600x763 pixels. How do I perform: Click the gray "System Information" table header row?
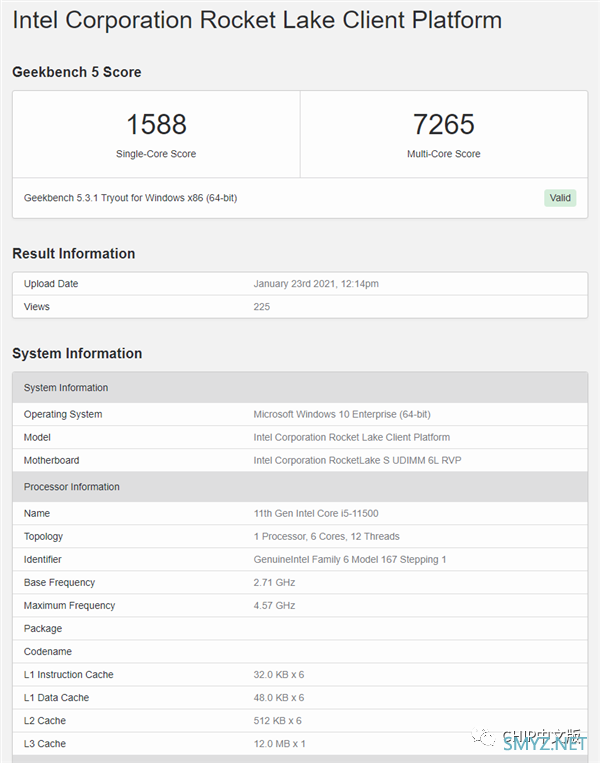point(300,388)
